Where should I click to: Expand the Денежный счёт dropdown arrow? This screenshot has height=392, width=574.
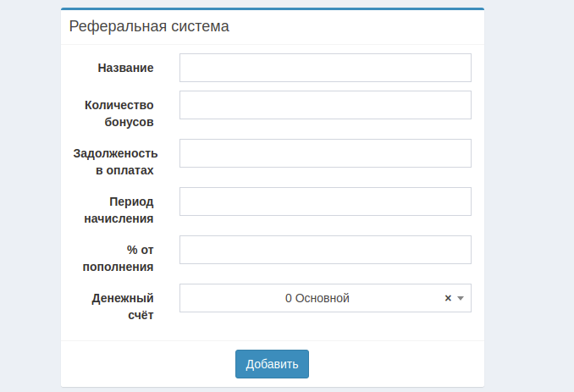tap(461, 298)
